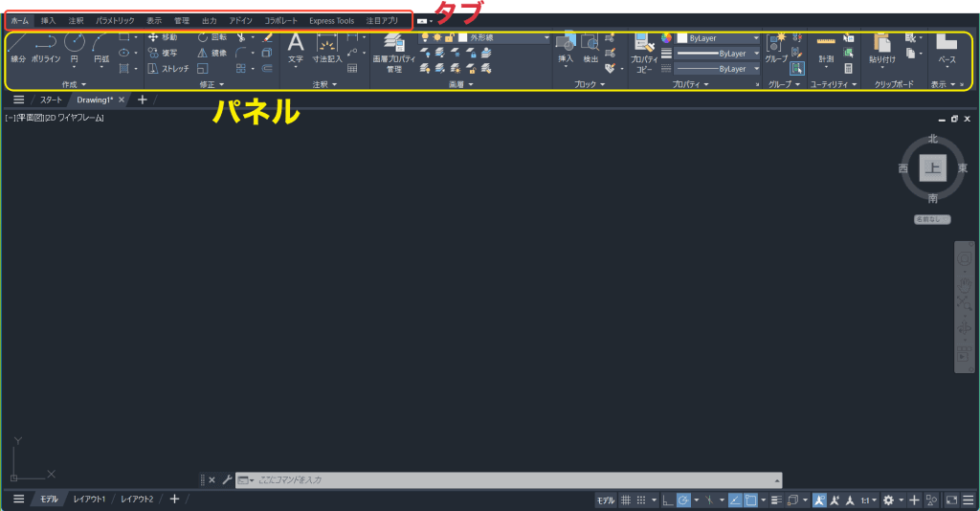980x511 pixels.
Task: Expand the ブロック panel dropdown
Action: click(603, 84)
